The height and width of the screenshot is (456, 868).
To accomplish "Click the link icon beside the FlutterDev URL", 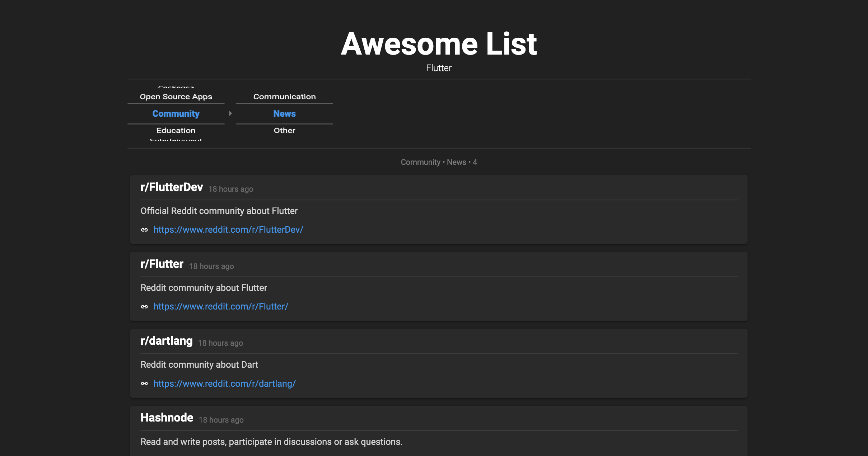I will [144, 230].
